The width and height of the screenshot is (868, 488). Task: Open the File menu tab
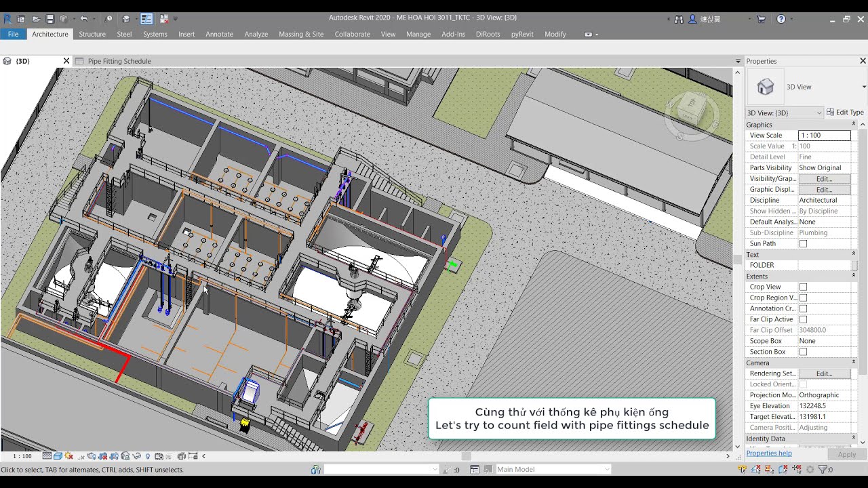coord(13,34)
